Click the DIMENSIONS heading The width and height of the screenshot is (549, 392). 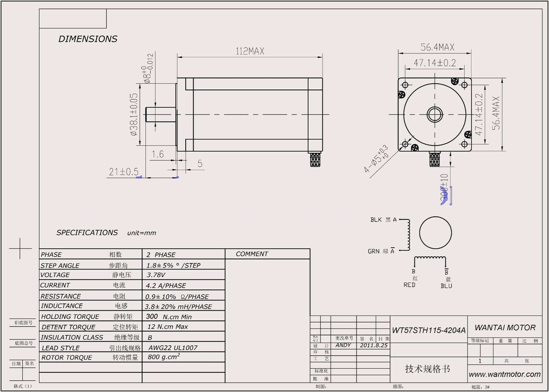tap(88, 39)
